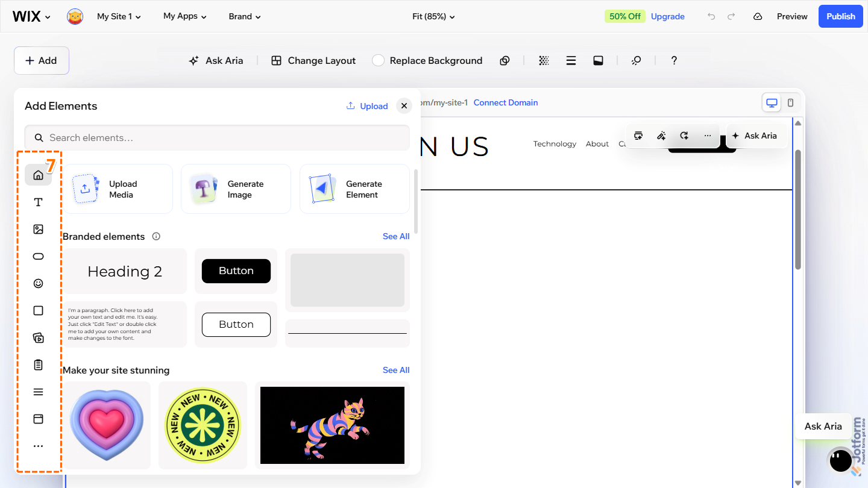Open the My Apps dropdown menu
The width and height of the screenshot is (868, 488).
tap(184, 16)
